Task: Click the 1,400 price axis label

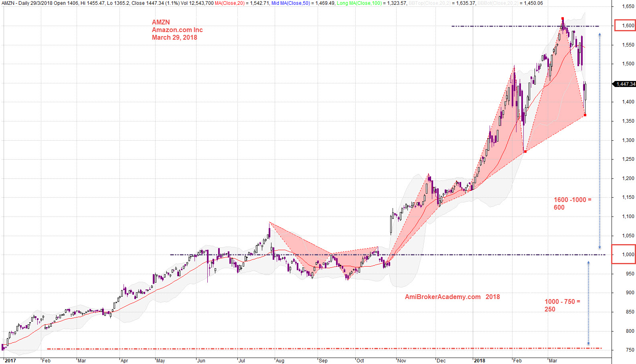Action: 628,102
